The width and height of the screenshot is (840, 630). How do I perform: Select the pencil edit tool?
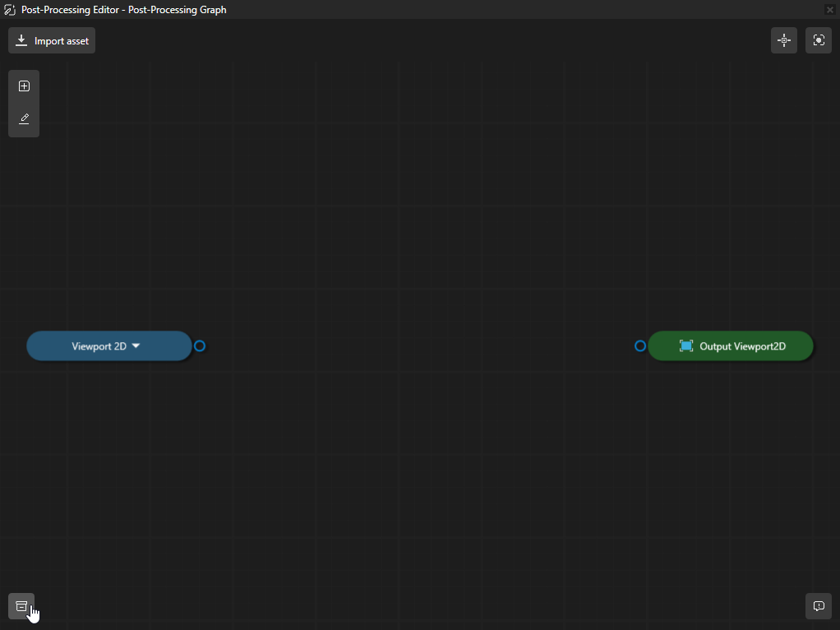[x=23, y=118]
